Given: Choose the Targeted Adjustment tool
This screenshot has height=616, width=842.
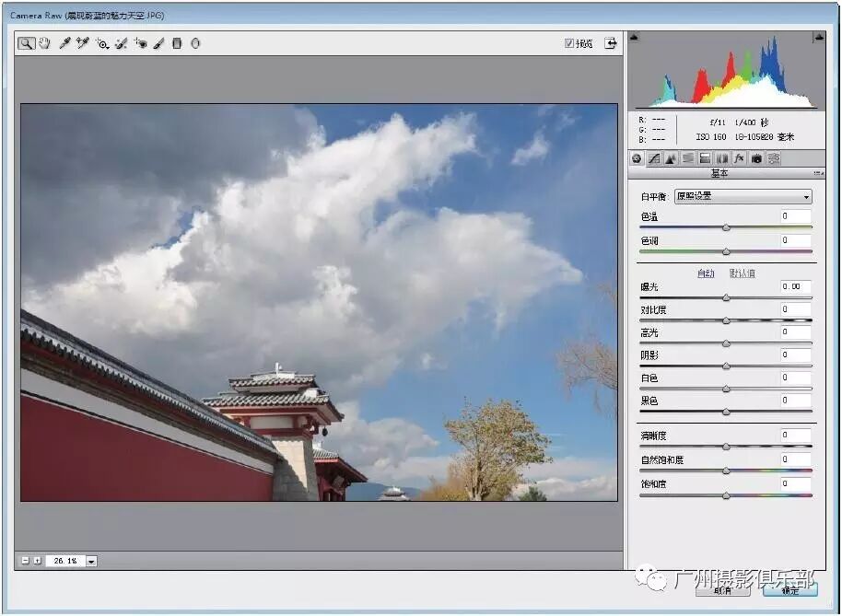Looking at the screenshot, I should [102, 43].
